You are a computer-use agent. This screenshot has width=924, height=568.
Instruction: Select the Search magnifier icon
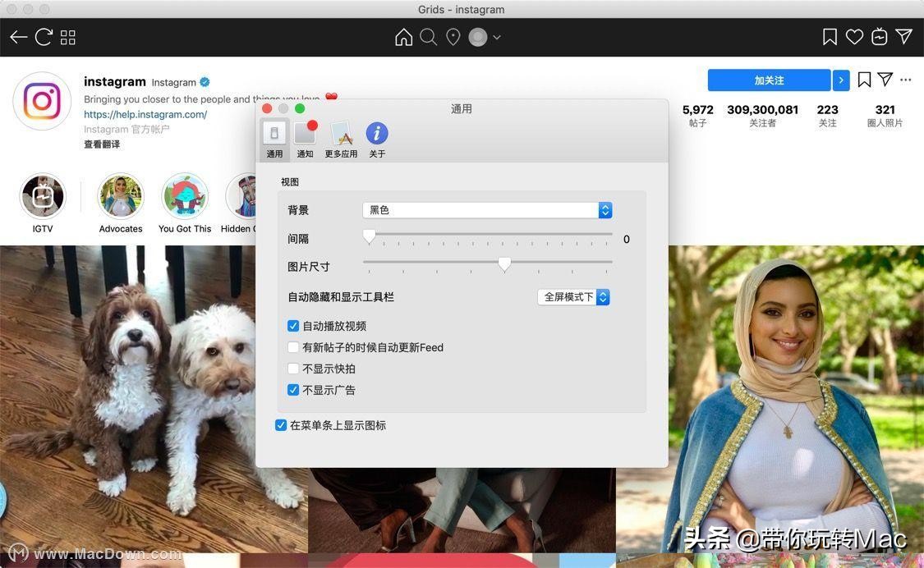point(428,36)
